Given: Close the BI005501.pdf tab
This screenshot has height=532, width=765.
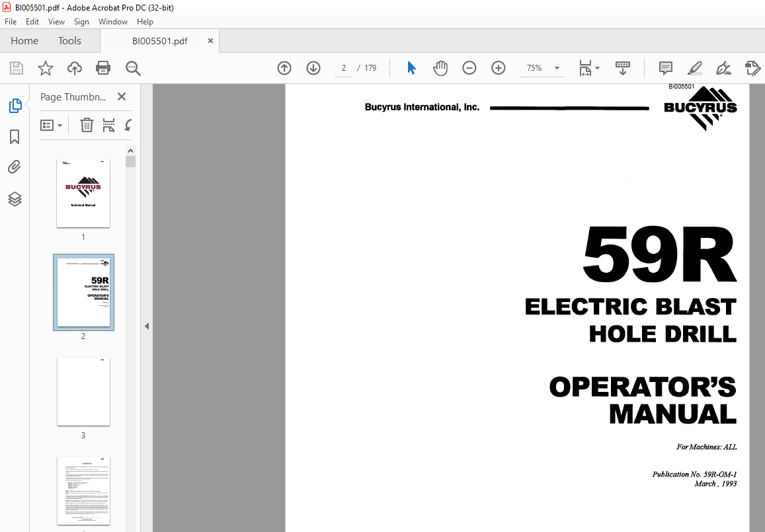Looking at the screenshot, I should (210, 41).
